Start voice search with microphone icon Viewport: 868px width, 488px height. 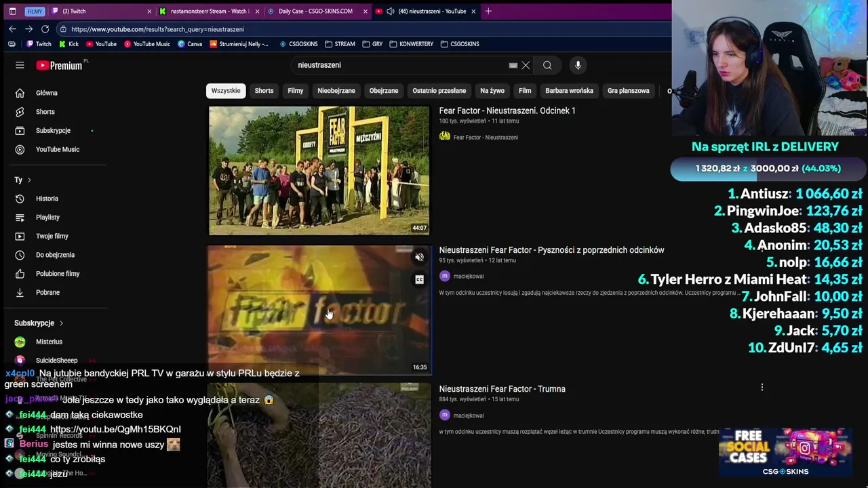pyautogui.click(x=578, y=65)
